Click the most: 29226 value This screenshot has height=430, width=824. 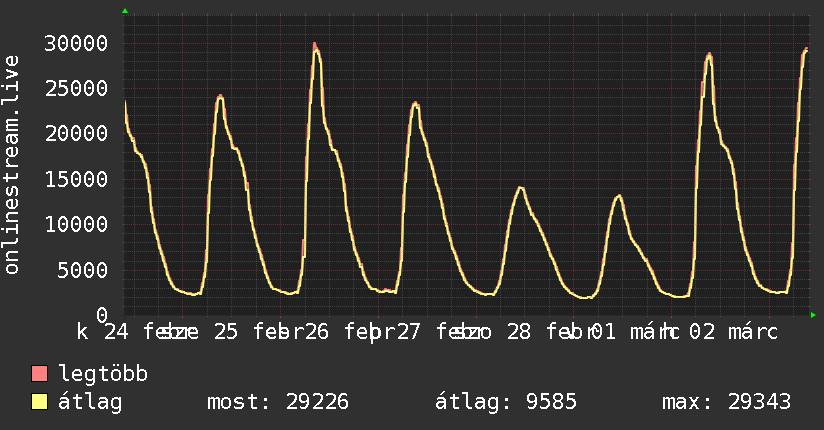(x=278, y=402)
